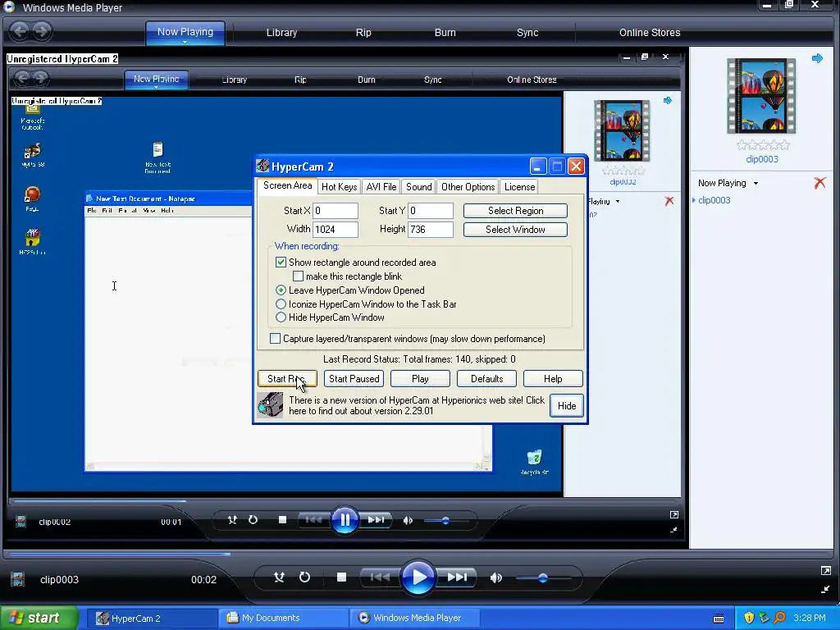Click the Start X input field

pos(336,211)
